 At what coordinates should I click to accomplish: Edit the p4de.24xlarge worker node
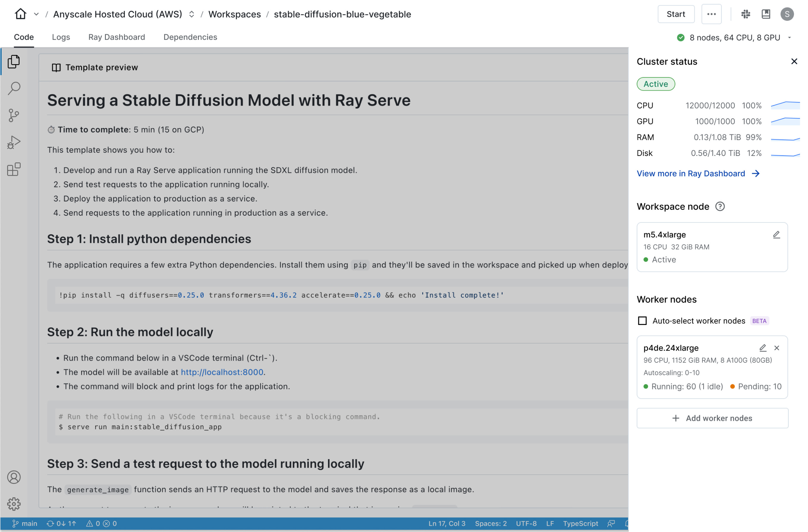(x=763, y=348)
